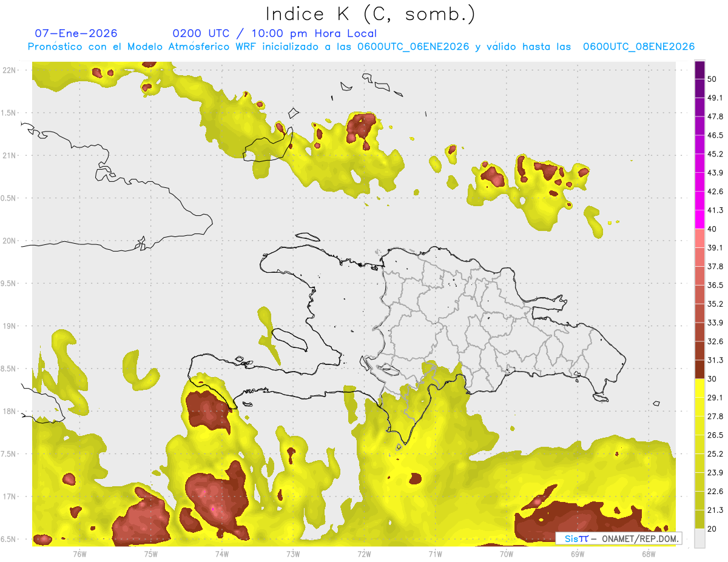
Task: Click legend value "21.3"
Action: click(x=715, y=510)
